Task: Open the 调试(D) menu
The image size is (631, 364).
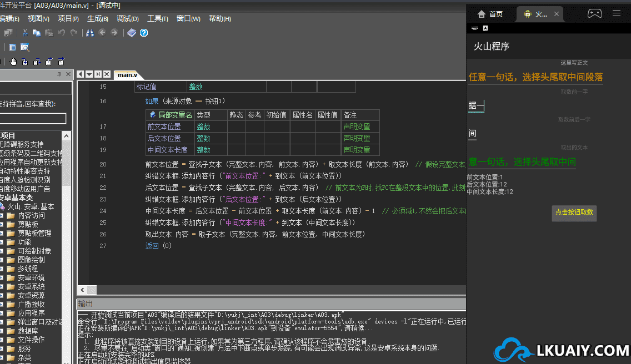Action: (x=128, y=19)
